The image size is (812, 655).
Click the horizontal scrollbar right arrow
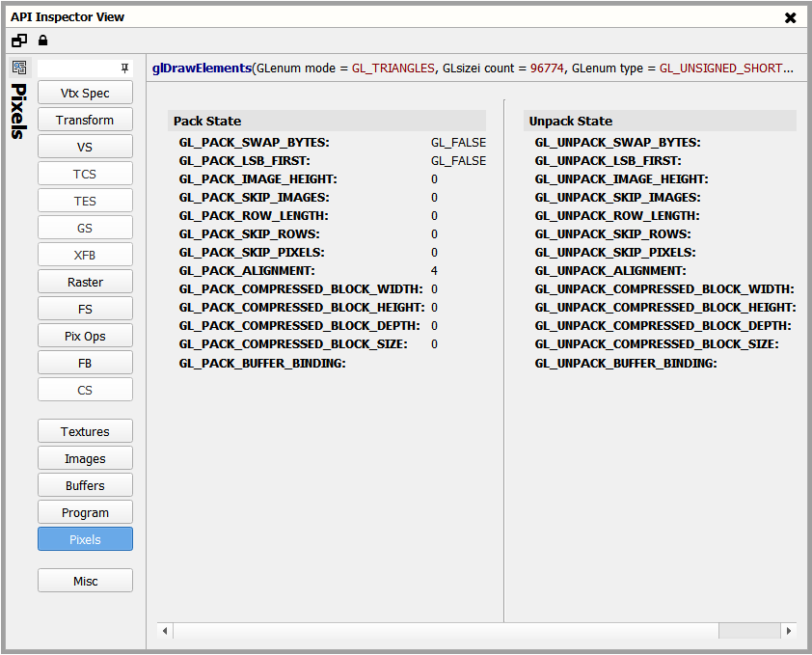pyautogui.click(x=789, y=631)
